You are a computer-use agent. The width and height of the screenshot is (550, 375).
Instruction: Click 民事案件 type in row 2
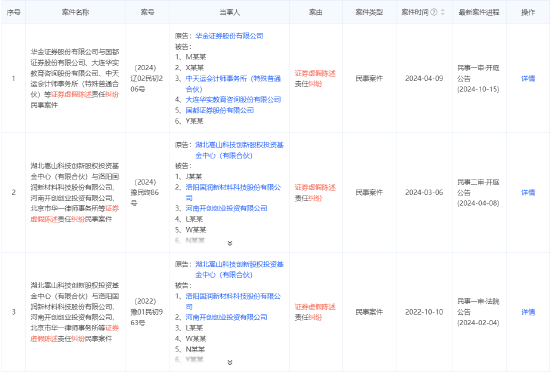[x=369, y=193]
